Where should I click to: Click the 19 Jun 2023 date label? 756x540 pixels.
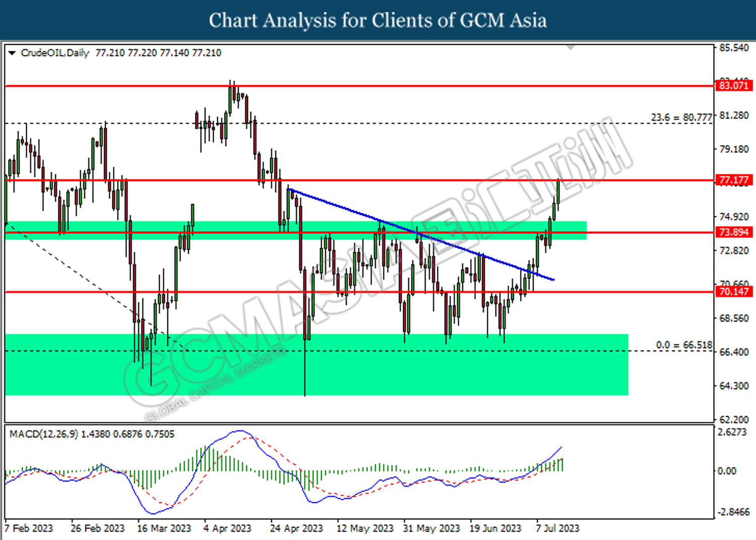point(495,528)
